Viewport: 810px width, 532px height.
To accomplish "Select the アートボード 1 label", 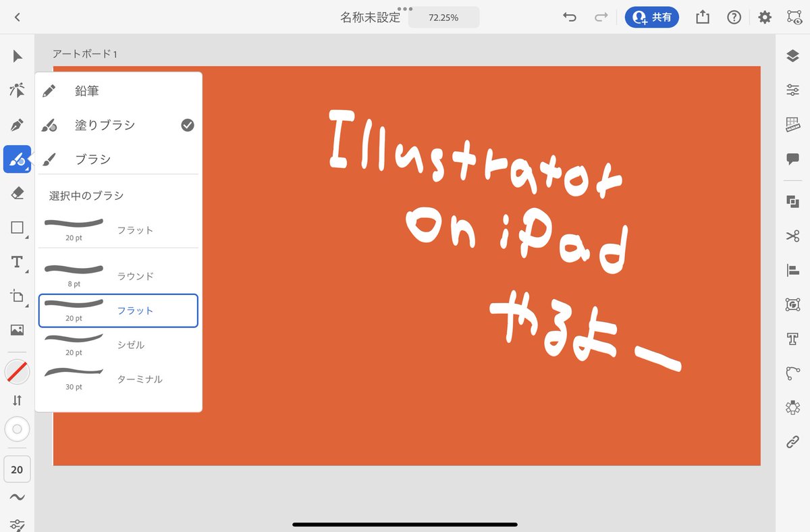I will (85, 54).
